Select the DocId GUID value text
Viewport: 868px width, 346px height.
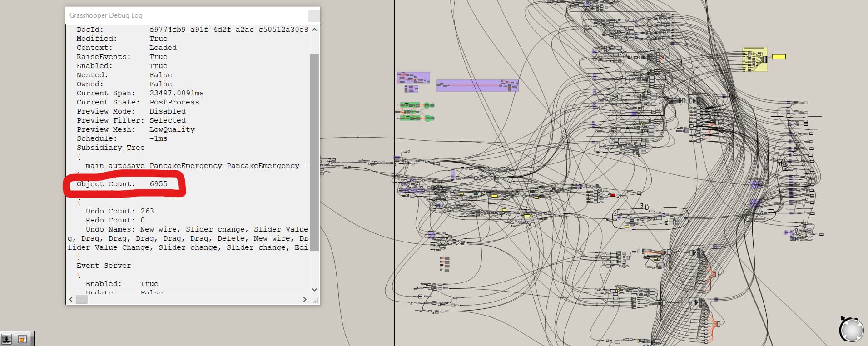(x=228, y=30)
